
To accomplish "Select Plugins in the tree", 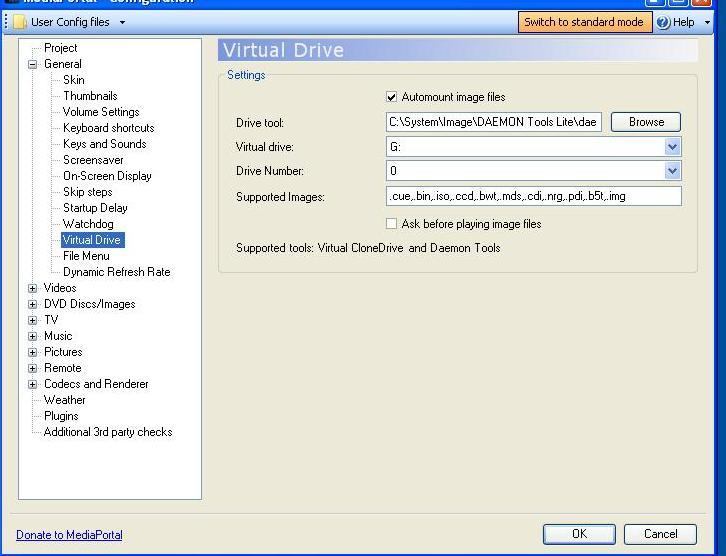I will (x=61, y=416).
